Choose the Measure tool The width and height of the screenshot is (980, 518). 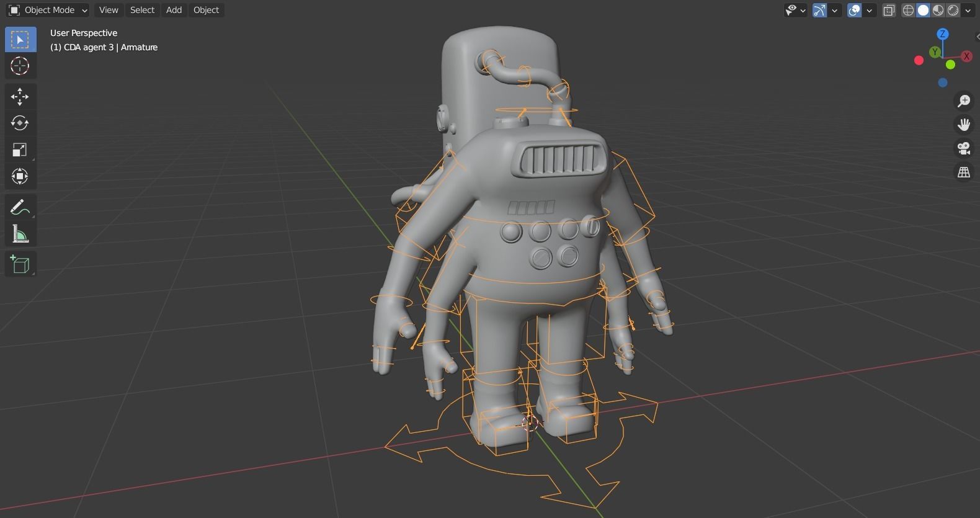point(20,234)
